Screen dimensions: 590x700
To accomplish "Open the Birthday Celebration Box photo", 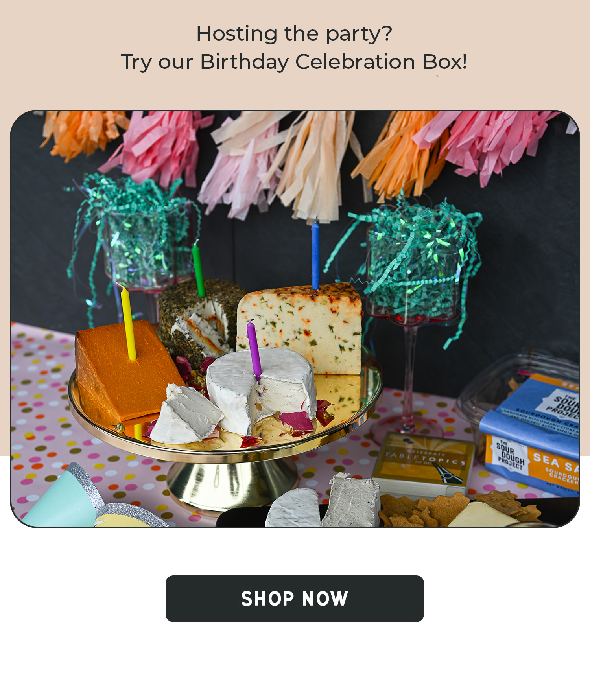I will click(295, 319).
